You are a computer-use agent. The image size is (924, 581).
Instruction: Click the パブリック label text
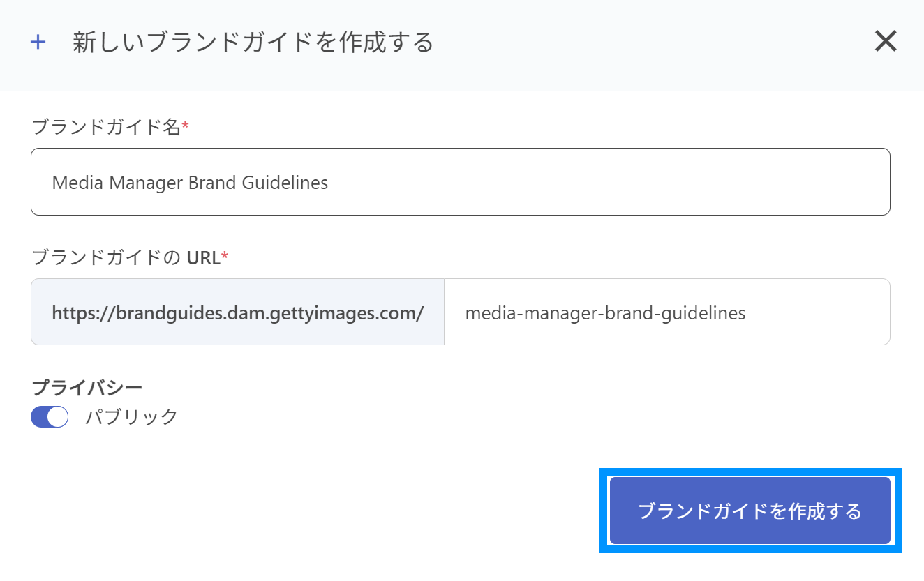point(132,417)
